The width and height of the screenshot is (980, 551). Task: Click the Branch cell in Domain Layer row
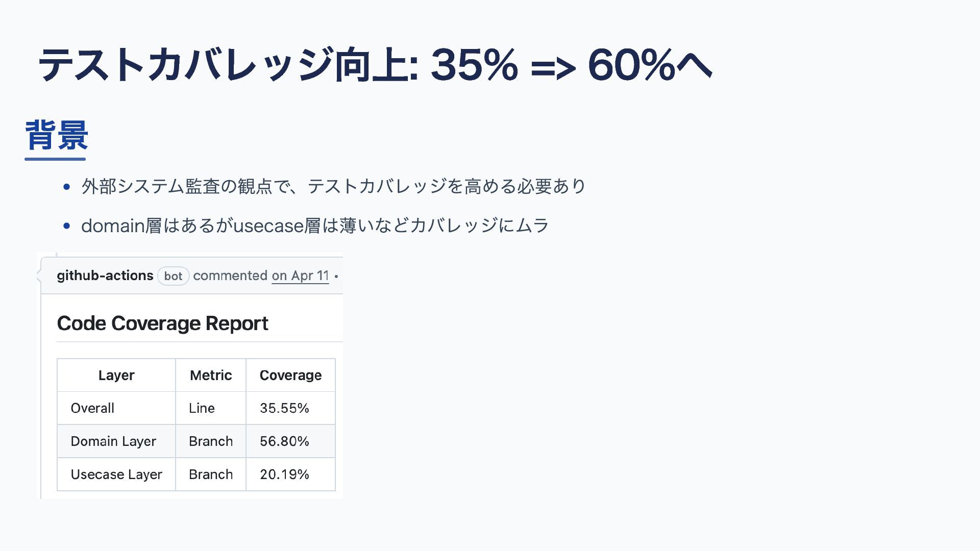tap(211, 441)
